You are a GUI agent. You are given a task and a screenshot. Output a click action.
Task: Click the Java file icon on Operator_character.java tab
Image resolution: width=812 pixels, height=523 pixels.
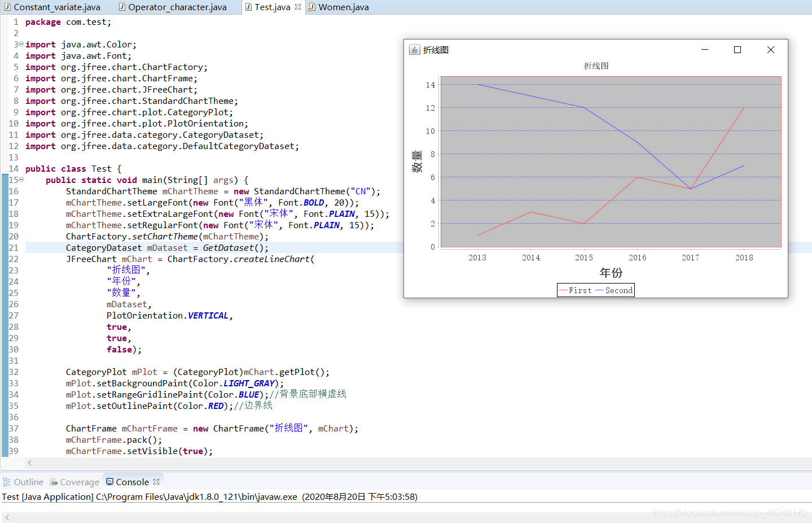tap(122, 7)
